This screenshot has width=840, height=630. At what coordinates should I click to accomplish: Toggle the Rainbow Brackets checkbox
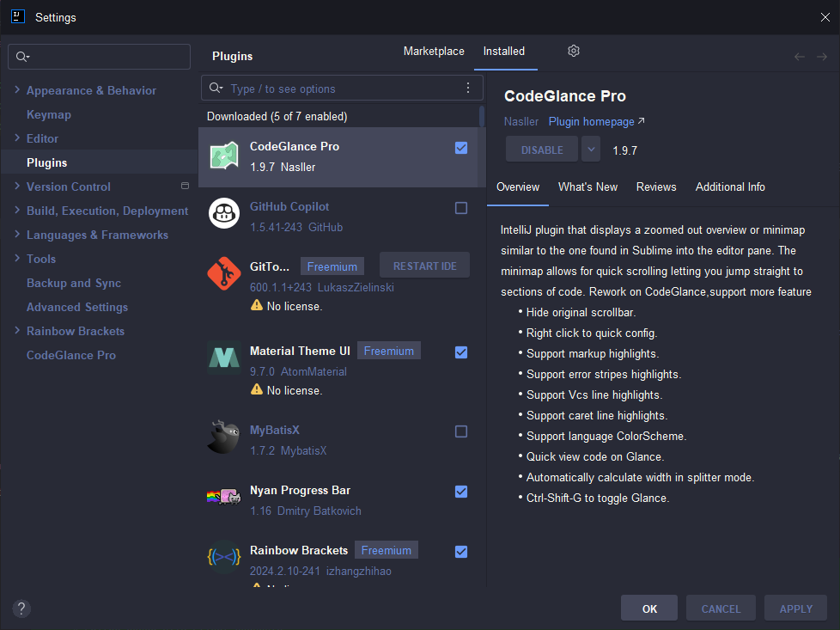point(460,552)
